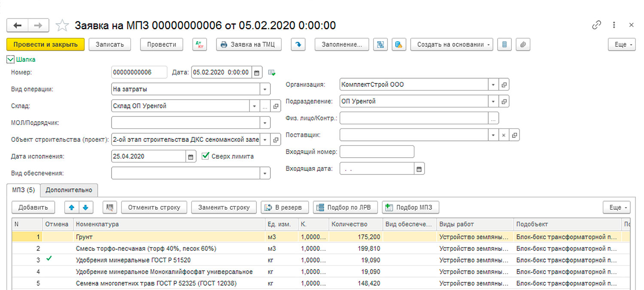Select the МПЗ (5) tab

tap(24, 190)
